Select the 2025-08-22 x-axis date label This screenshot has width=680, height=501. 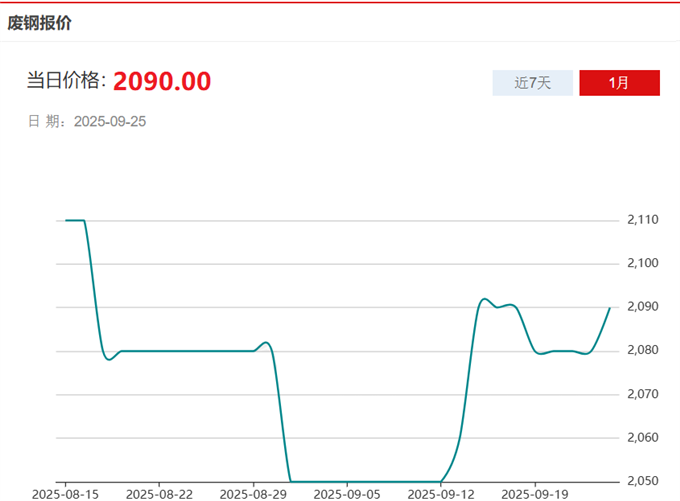pos(159,494)
